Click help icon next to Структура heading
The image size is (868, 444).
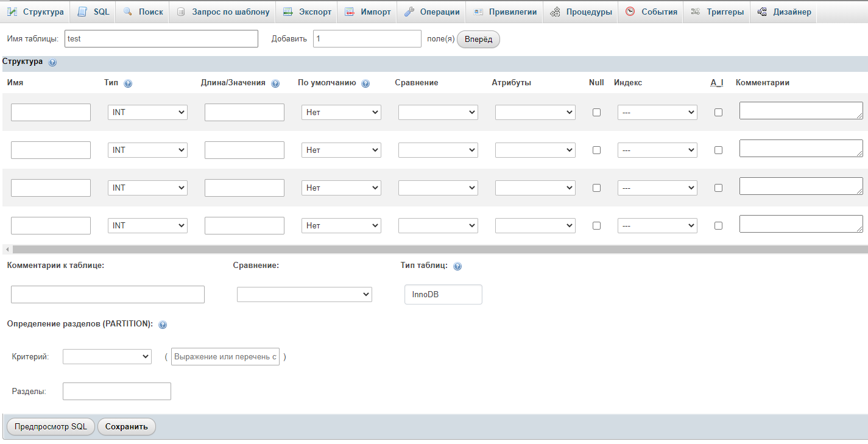click(x=52, y=63)
